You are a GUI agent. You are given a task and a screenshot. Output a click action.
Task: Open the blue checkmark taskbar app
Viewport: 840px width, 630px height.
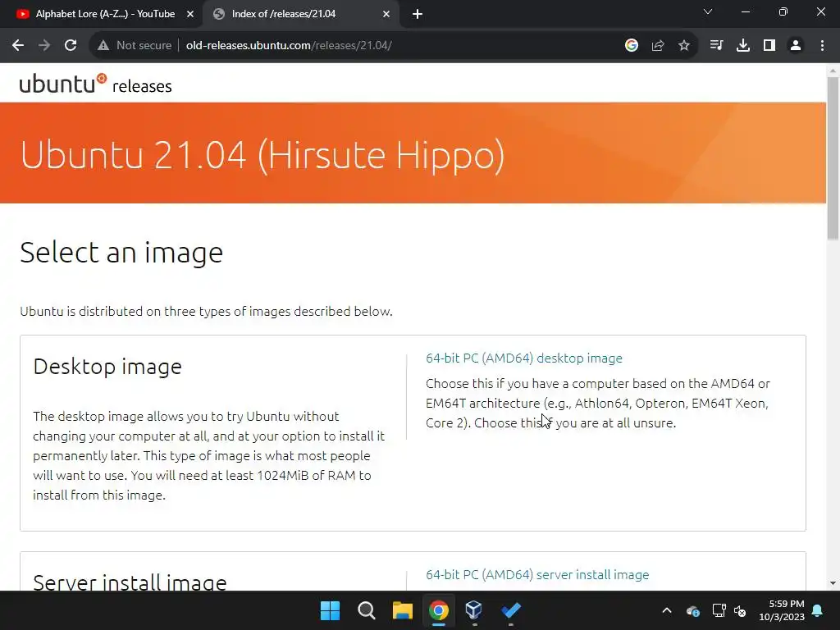point(510,610)
